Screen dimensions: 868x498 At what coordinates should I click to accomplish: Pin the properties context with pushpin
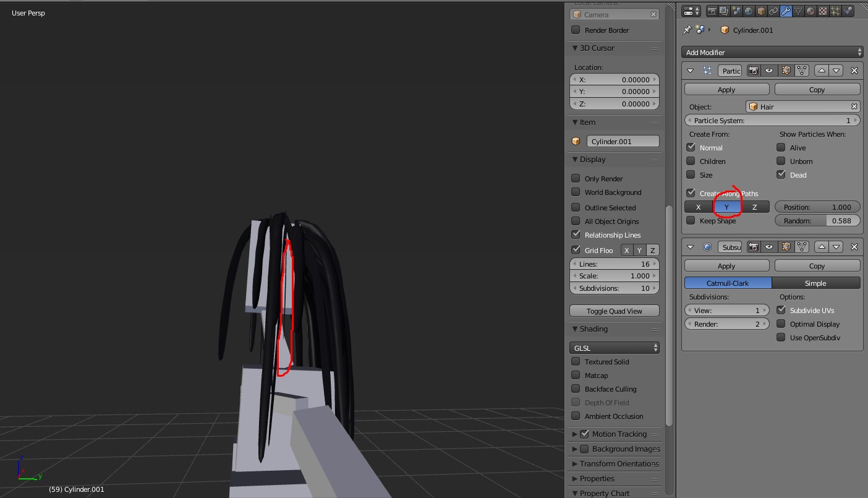pyautogui.click(x=687, y=30)
